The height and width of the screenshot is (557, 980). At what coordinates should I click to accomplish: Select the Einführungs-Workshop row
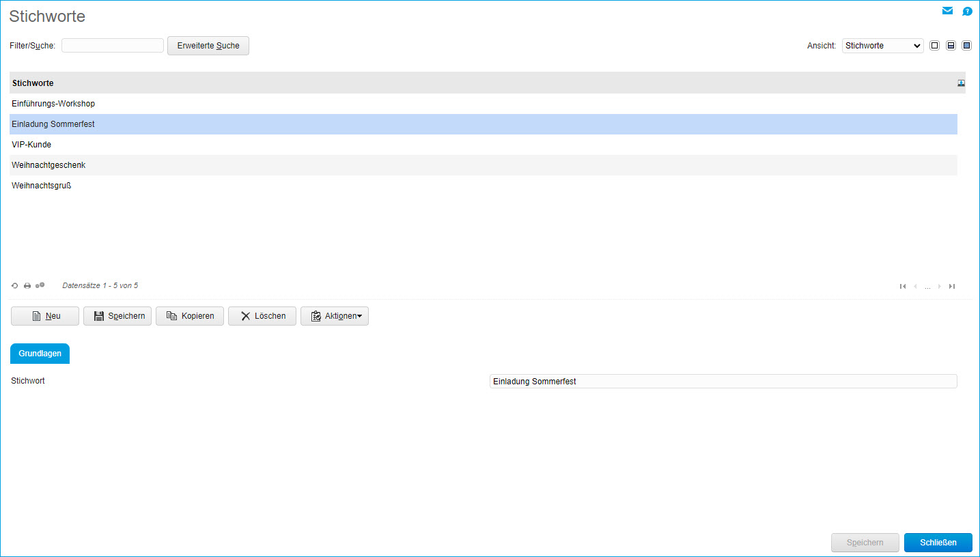pyautogui.click(x=484, y=104)
